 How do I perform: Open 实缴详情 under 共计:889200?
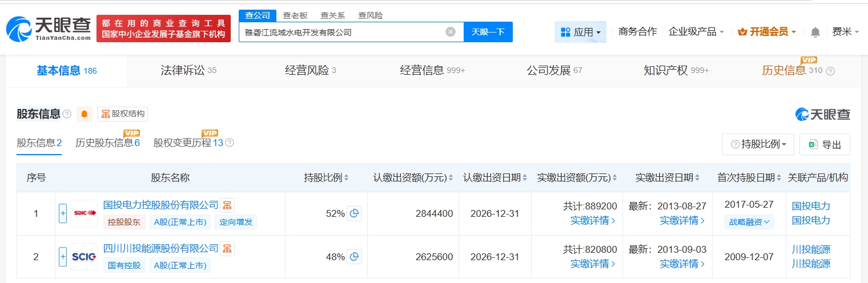[593, 220]
